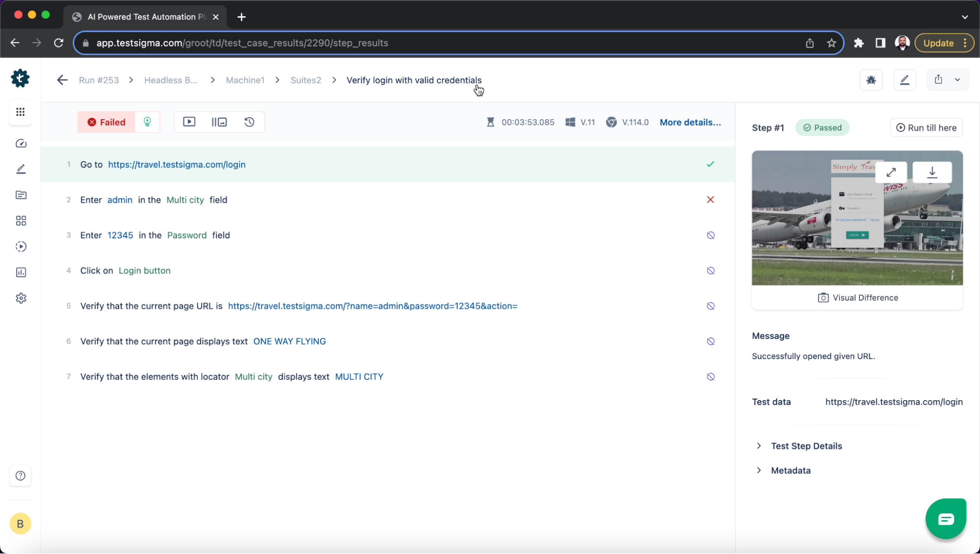The image size is (980, 554).
Task: Click the Run #253 breadcrumb link
Action: [x=99, y=80]
